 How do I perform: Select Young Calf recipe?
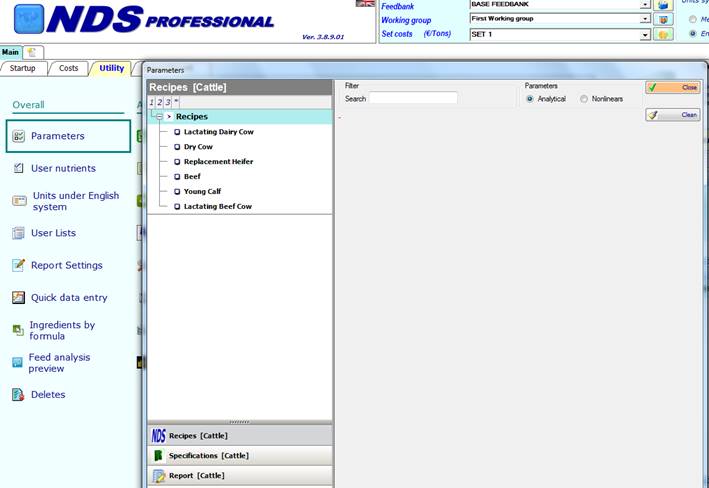click(202, 191)
